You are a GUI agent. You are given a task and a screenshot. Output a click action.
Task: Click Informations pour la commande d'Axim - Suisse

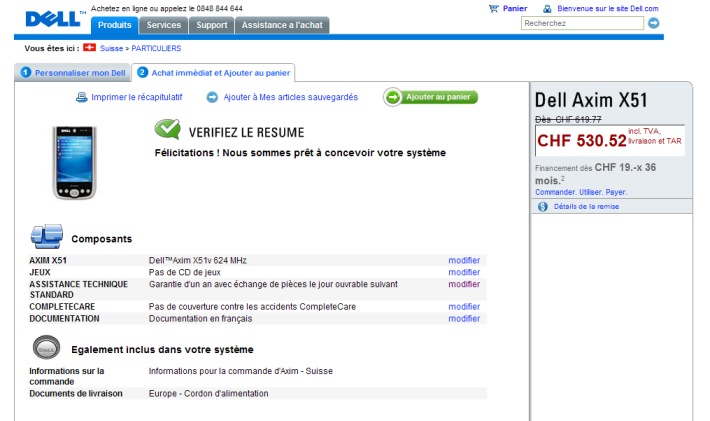tap(240, 371)
